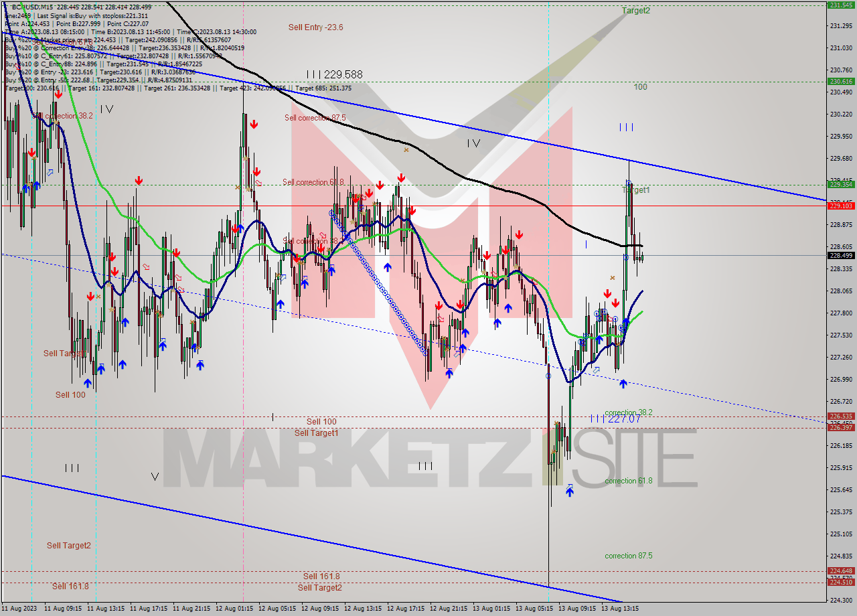Click the green 229.354 price tag
The image size is (857, 616).
[x=840, y=184]
